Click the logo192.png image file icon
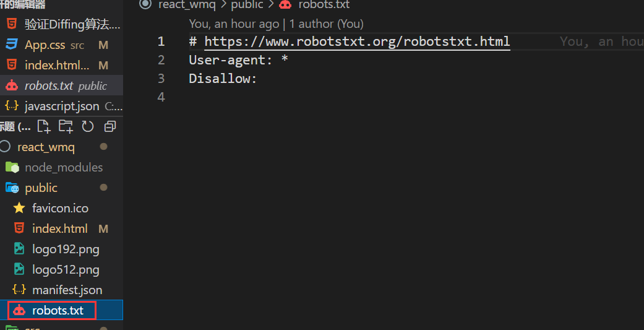 pyautogui.click(x=19, y=249)
